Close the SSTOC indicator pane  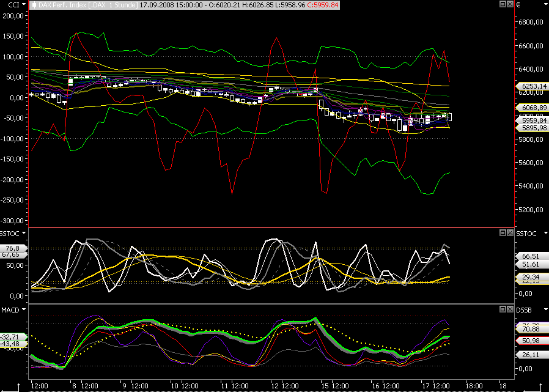tap(510, 233)
